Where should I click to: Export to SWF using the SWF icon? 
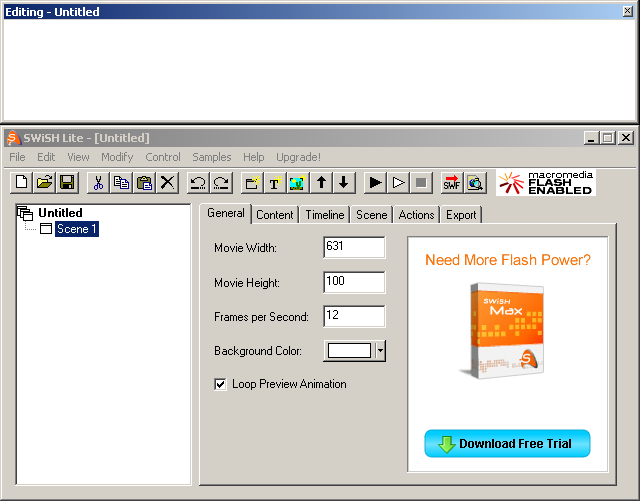[x=452, y=182]
